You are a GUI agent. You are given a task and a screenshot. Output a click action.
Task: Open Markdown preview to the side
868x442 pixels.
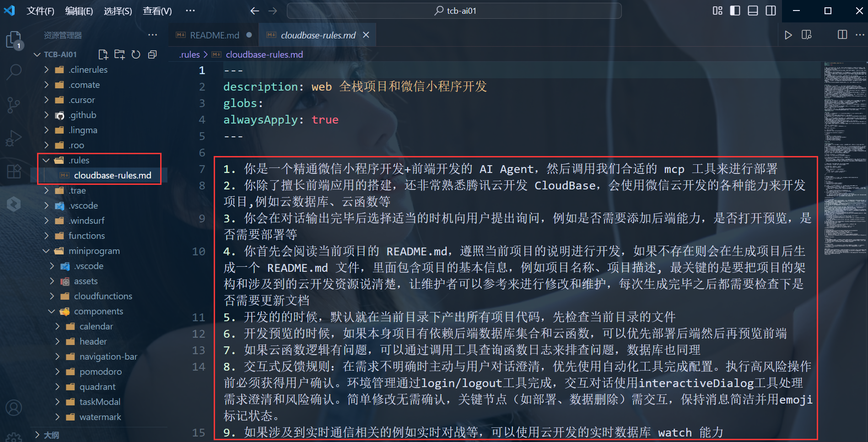coord(807,35)
